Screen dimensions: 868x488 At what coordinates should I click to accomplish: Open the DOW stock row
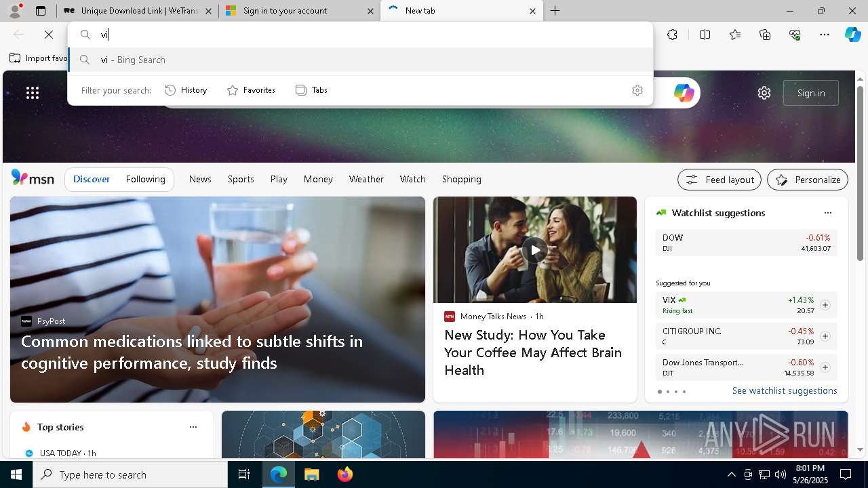point(746,243)
